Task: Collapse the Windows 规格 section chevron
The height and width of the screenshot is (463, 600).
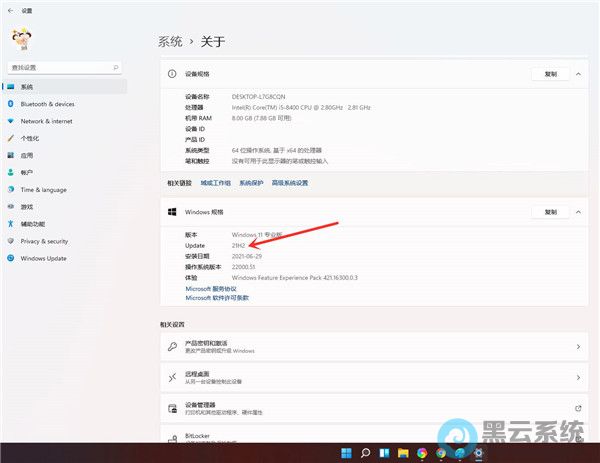Action: point(579,212)
